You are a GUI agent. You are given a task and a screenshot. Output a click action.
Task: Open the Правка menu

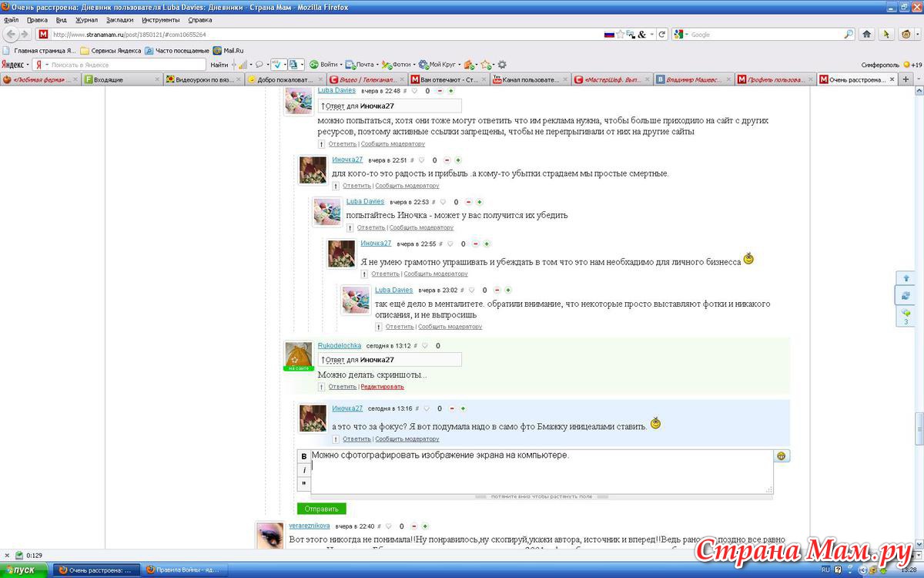click(37, 19)
